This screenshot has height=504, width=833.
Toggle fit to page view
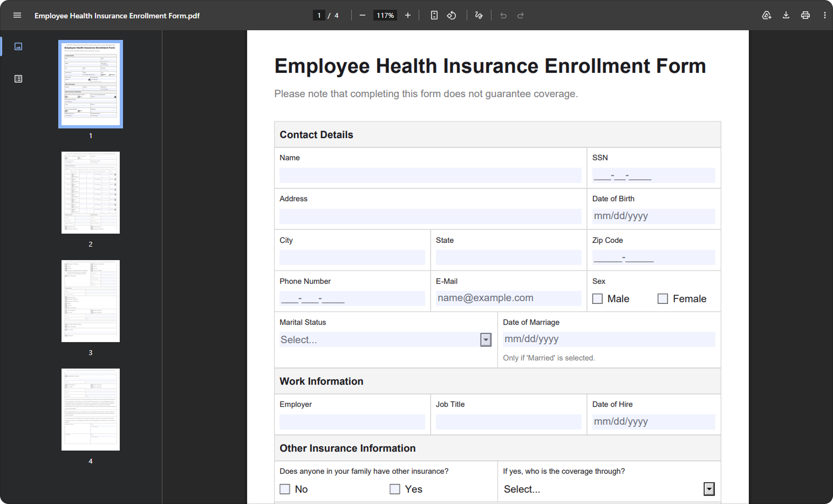(x=434, y=15)
